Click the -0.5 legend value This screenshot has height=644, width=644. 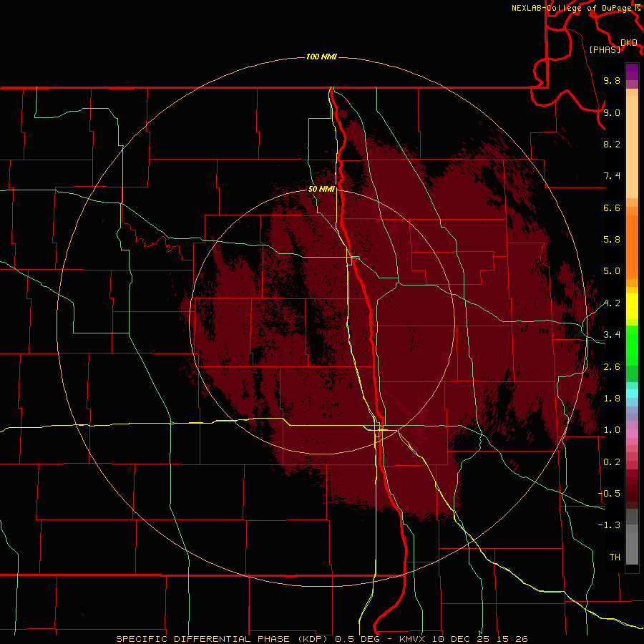pyautogui.click(x=609, y=494)
